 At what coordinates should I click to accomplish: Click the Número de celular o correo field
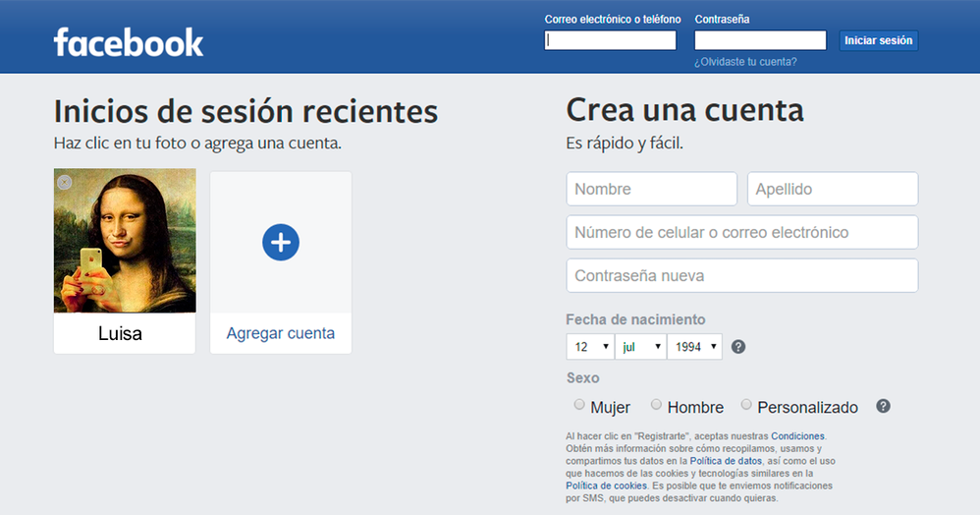(x=742, y=232)
